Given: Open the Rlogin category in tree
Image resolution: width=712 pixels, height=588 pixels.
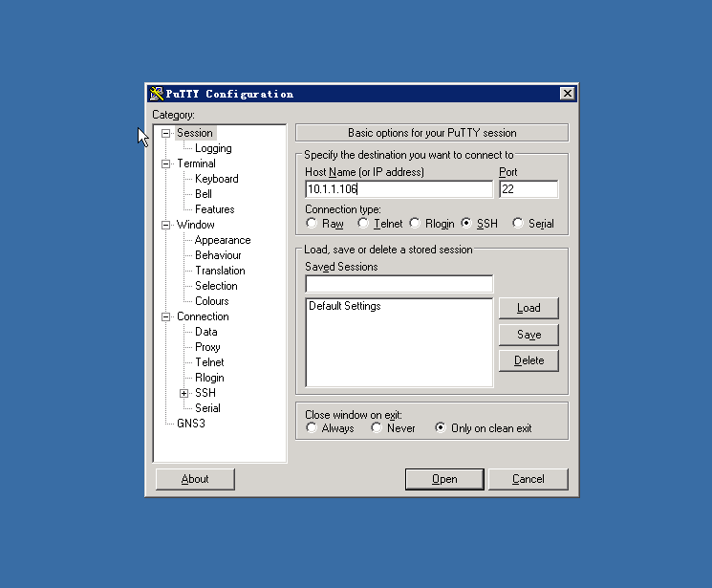Looking at the screenshot, I should (x=209, y=378).
